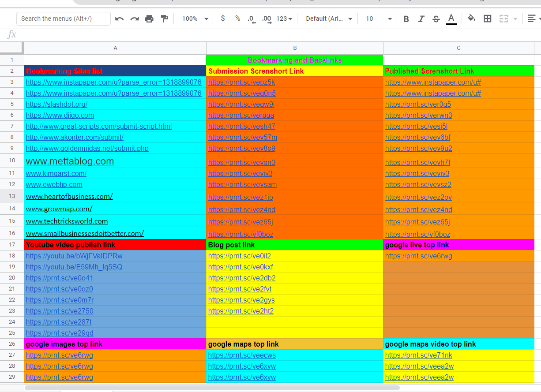Open the https://slashdot.org/ link

[x=56, y=105]
